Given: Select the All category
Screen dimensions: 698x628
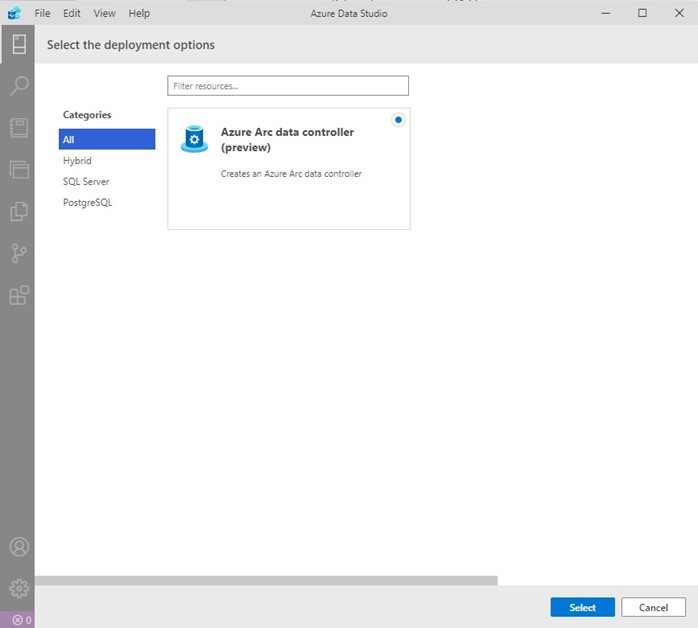Looking at the screenshot, I should coord(107,139).
